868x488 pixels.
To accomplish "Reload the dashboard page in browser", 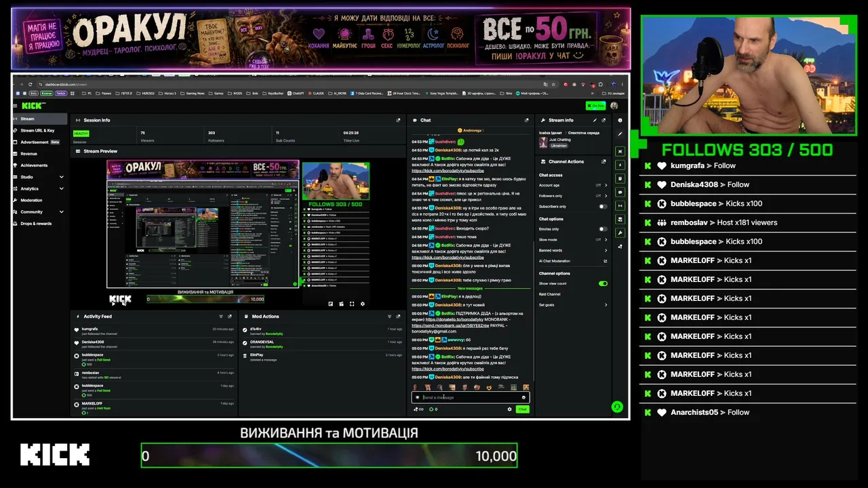I will (31, 84).
